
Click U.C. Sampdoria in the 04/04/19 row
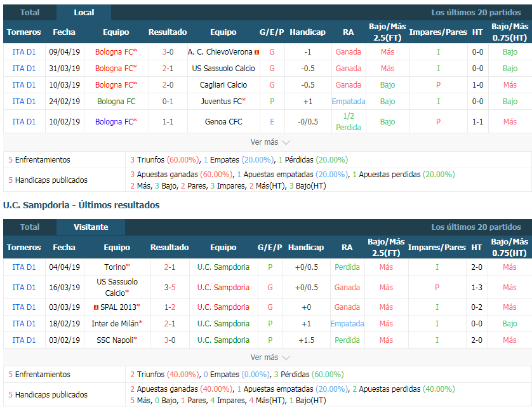223,267
